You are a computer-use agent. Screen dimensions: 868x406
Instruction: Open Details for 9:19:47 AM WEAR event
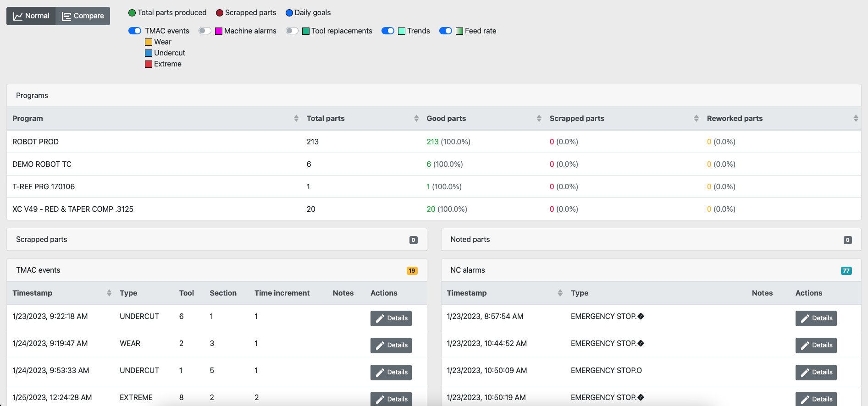(391, 346)
